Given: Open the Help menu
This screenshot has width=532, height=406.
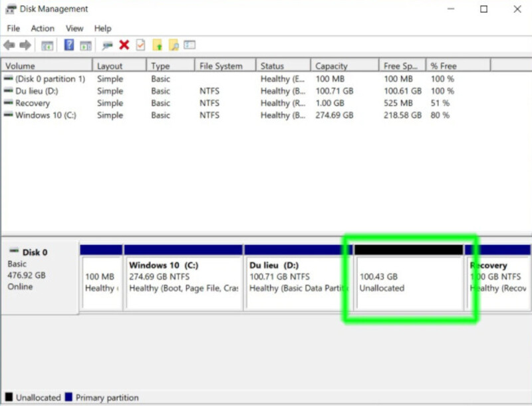Looking at the screenshot, I should point(103,28).
